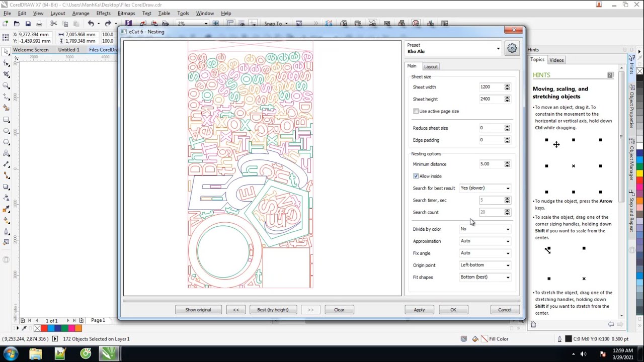Click the previous result << button
This screenshot has width=644, height=362.
pyautogui.click(x=236, y=310)
